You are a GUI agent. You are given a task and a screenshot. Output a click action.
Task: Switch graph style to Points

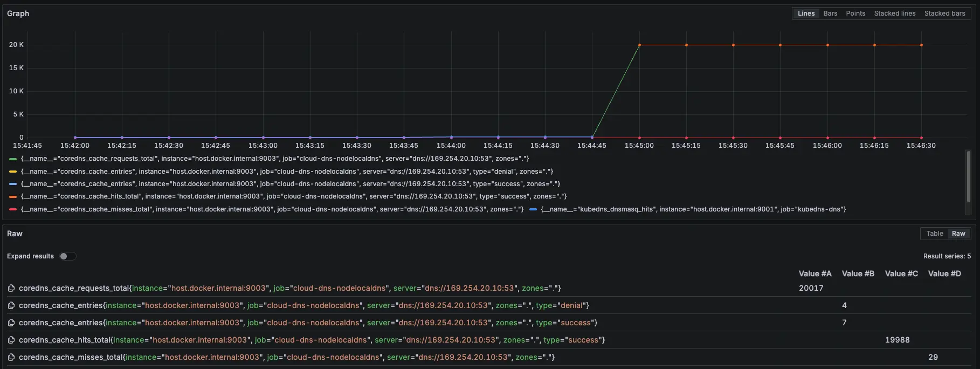[x=855, y=13]
